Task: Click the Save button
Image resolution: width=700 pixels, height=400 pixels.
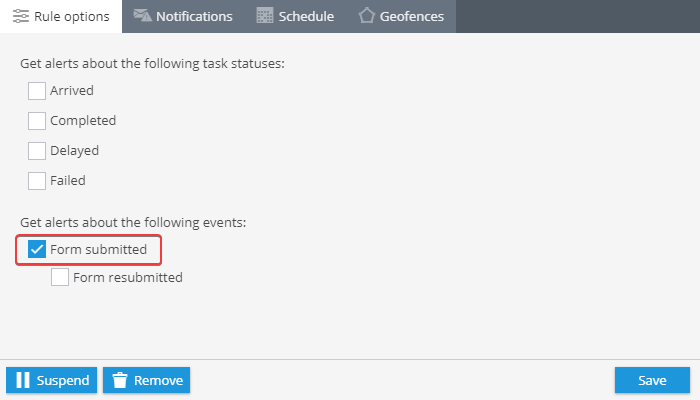Action: click(652, 380)
